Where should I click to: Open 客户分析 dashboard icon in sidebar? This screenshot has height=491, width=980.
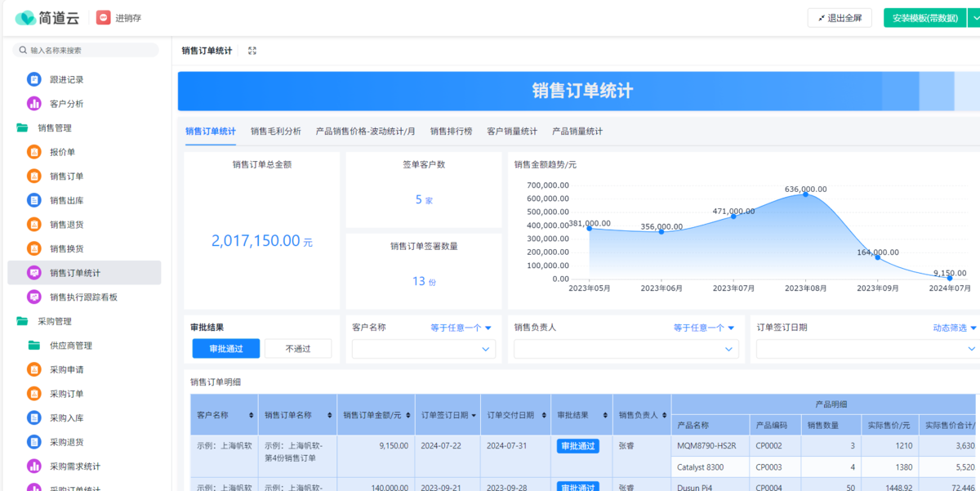click(33, 104)
